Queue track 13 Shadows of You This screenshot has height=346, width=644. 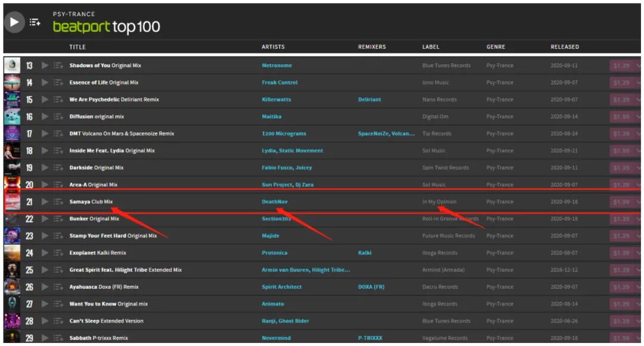click(x=58, y=66)
